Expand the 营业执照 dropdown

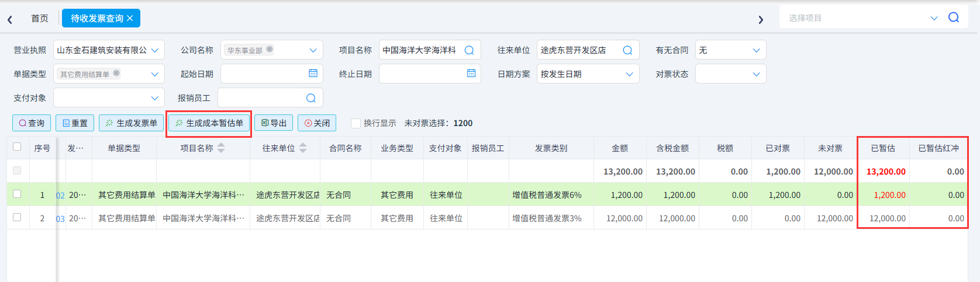click(x=155, y=50)
